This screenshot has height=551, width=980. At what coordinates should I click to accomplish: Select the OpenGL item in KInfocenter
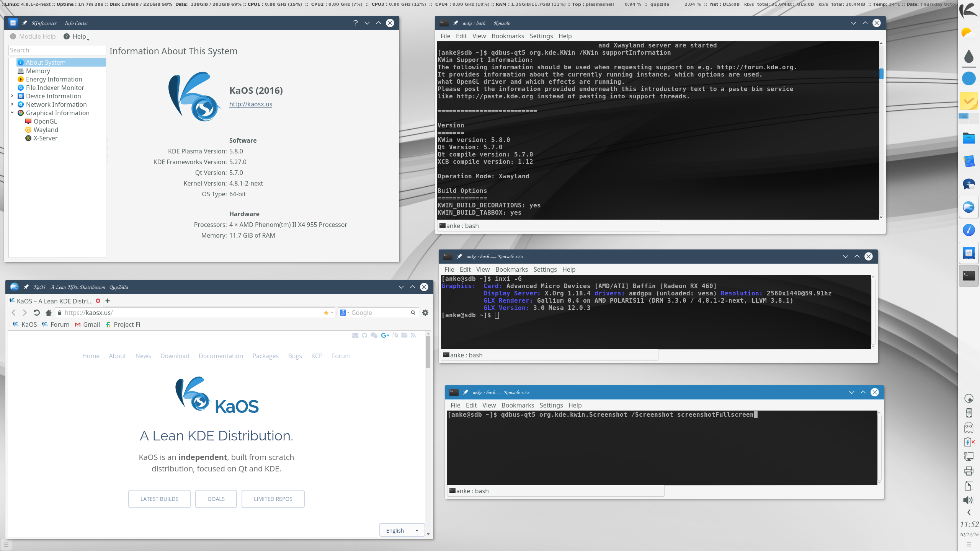pos(45,121)
